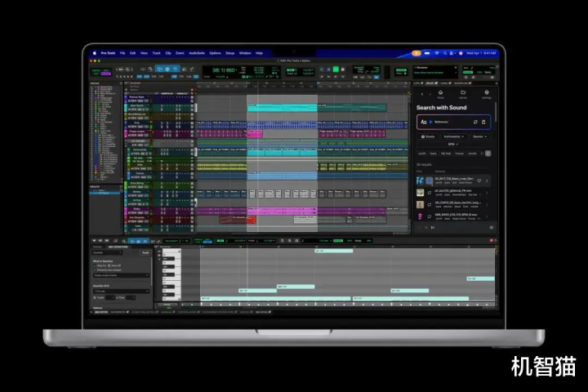The width and height of the screenshot is (588, 392).
Task: Open the Track menu
Action: pyautogui.click(x=155, y=52)
